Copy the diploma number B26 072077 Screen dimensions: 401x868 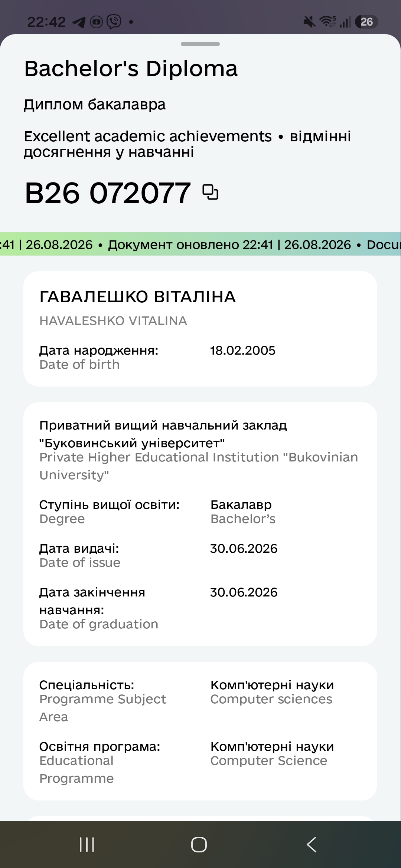click(210, 192)
